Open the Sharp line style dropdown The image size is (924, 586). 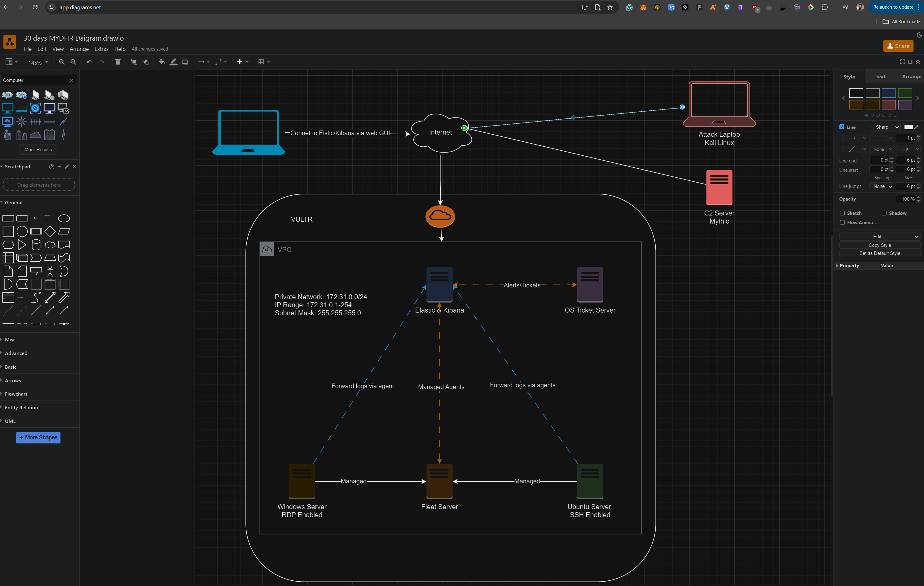click(885, 127)
